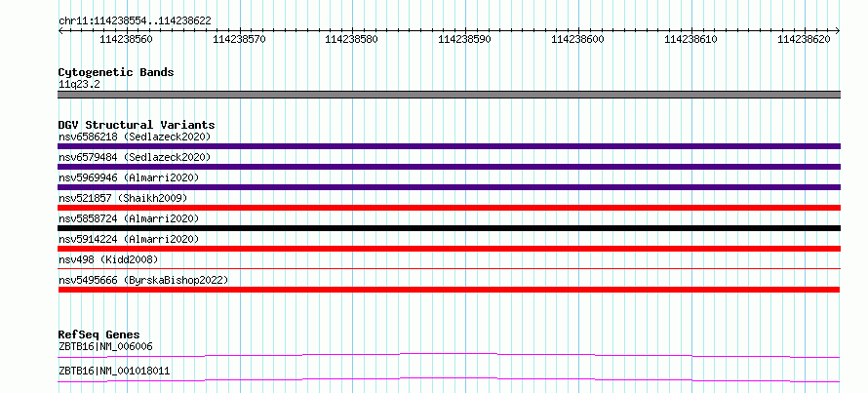This screenshot has width=868, height=393.
Task: Select the red bar for nsv5914224
Action: click(449, 249)
